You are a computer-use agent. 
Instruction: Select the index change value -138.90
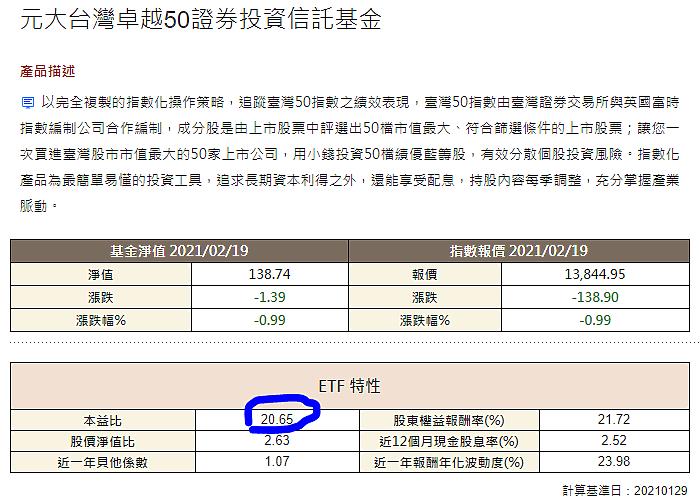coord(595,297)
